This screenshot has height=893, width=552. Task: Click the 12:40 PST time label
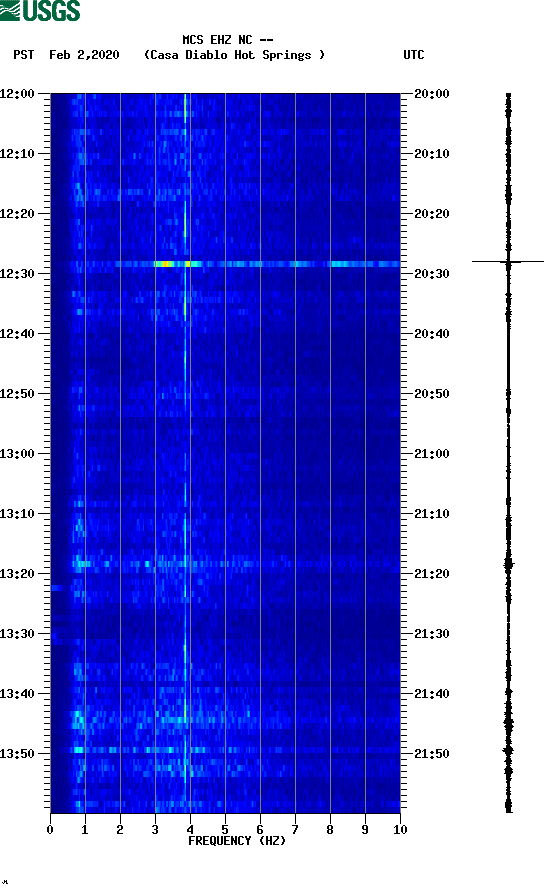coord(17,334)
